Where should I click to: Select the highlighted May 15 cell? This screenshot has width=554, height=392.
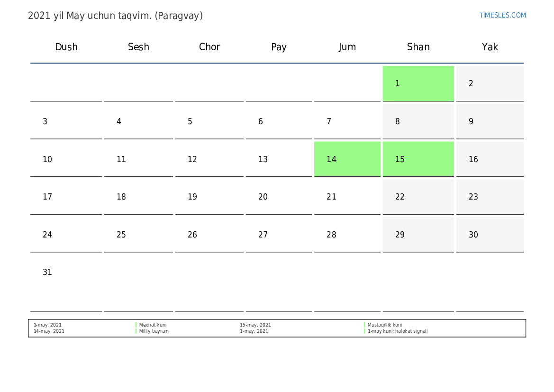coord(418,159)
